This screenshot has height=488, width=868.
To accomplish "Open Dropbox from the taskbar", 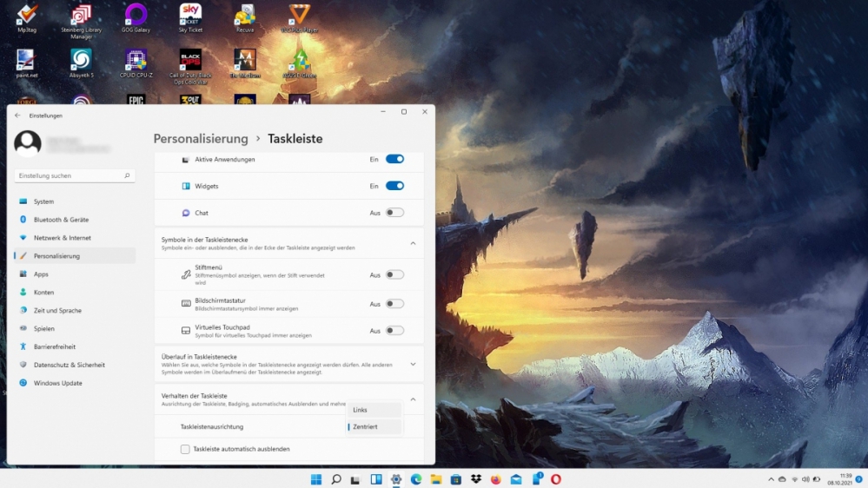I will click(x=475, y=479).
